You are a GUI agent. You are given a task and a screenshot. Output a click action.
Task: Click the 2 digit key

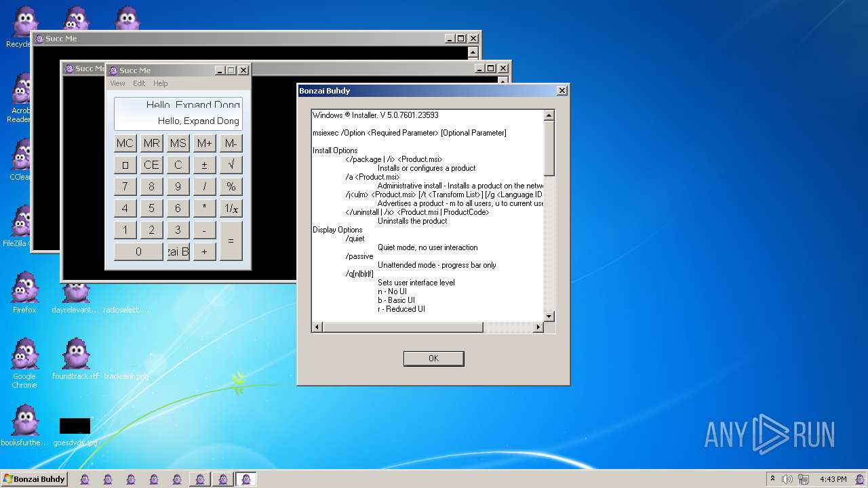click(151, 230)
